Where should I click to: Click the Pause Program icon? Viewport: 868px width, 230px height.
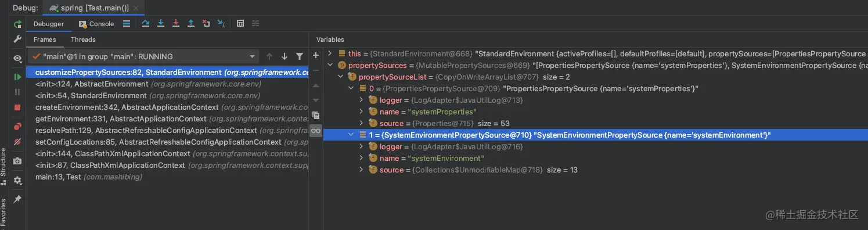[17, 92]
